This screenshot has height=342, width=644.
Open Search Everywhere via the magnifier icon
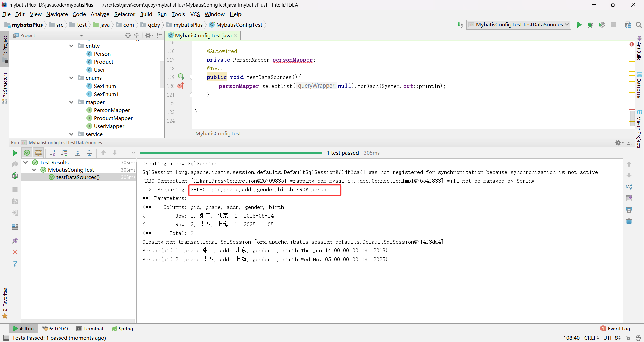[638, 25]
